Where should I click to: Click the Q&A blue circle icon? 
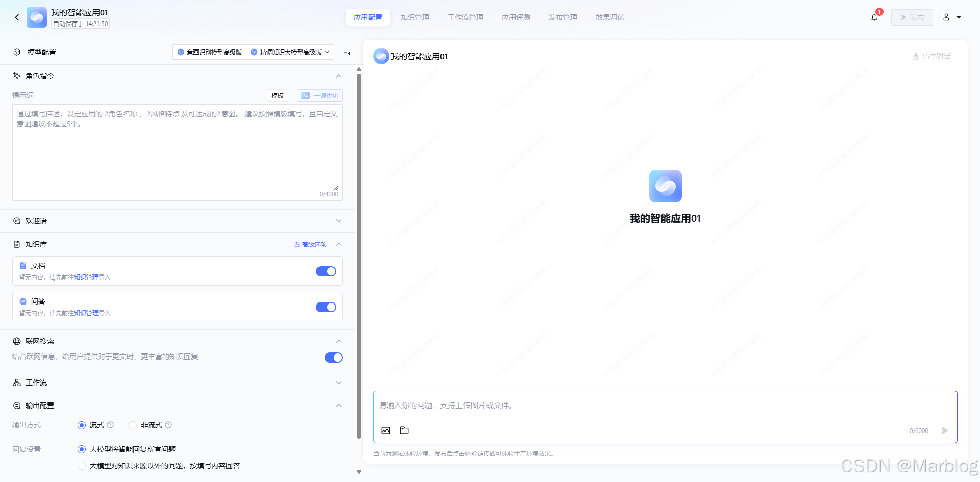[23, 301]
